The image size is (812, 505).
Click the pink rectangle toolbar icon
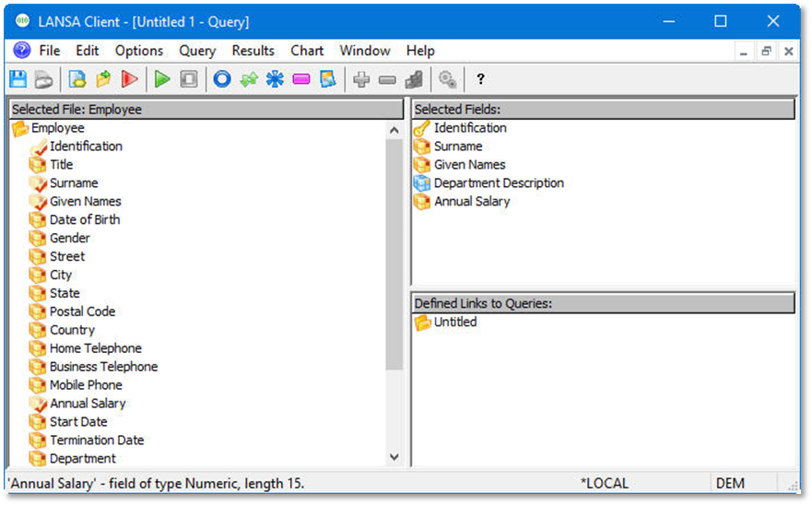pos(300,79)
